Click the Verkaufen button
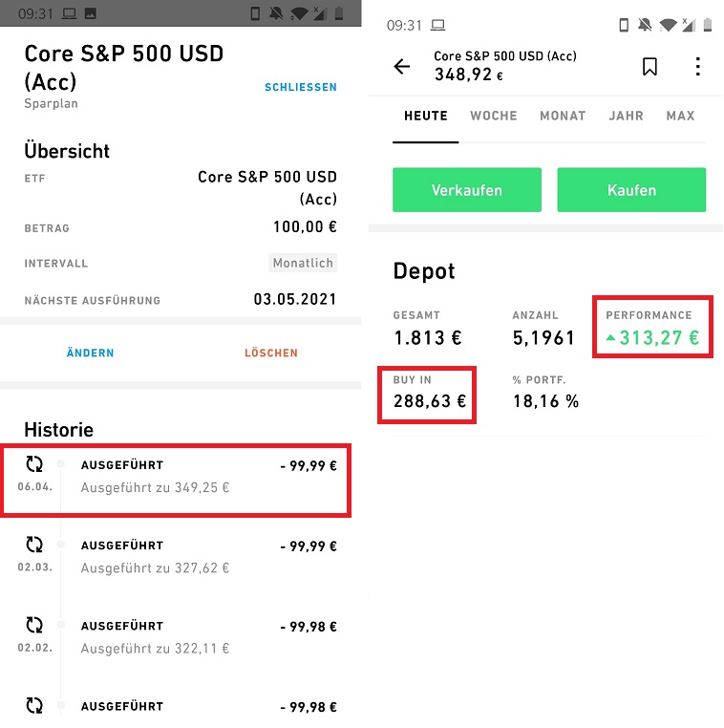This screenshot has height=728, width=724. 467,190
